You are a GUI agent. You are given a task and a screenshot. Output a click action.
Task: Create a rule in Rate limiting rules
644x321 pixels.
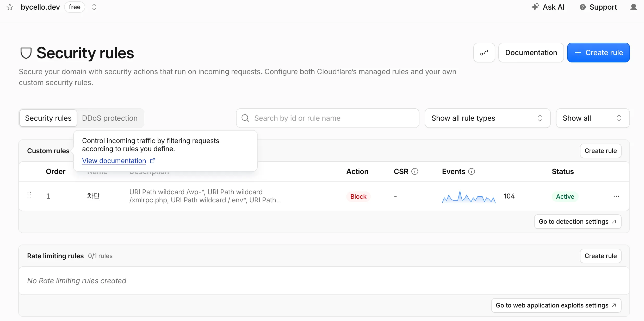click(x=600, y=256)
